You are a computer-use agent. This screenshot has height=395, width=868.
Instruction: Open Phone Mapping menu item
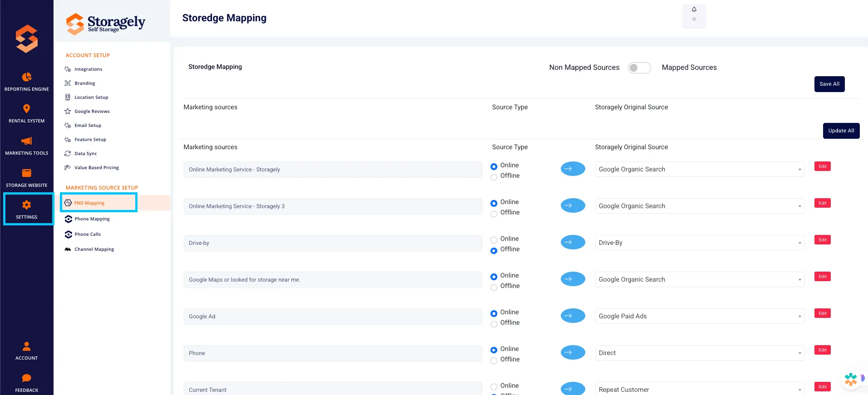(x=92, y=219)
